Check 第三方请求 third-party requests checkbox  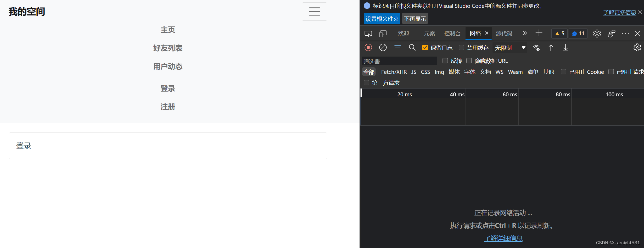(x=366, y=83)
